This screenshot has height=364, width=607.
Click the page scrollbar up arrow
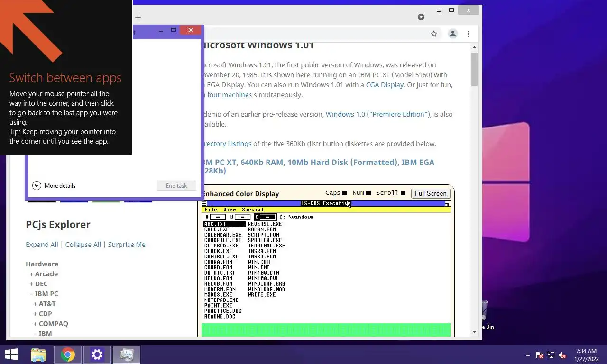pos(475,47)
